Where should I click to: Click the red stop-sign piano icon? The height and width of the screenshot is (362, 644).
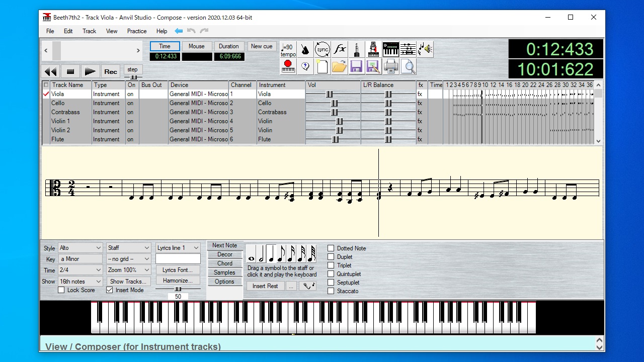(288, 66)
